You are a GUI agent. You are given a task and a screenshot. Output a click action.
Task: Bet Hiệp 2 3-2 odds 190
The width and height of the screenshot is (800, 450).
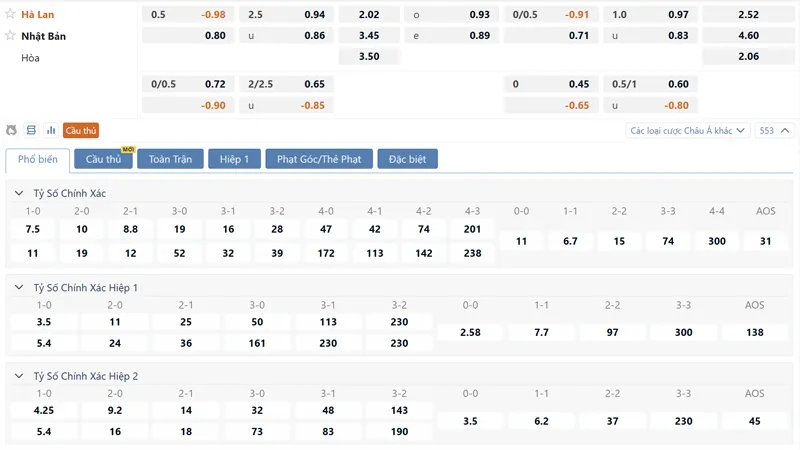pos(399,432)
